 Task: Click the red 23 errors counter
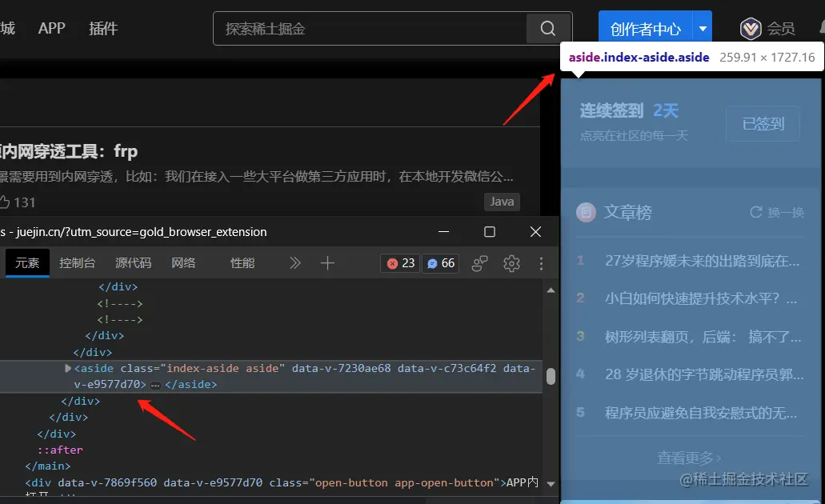tap(400, 263)
